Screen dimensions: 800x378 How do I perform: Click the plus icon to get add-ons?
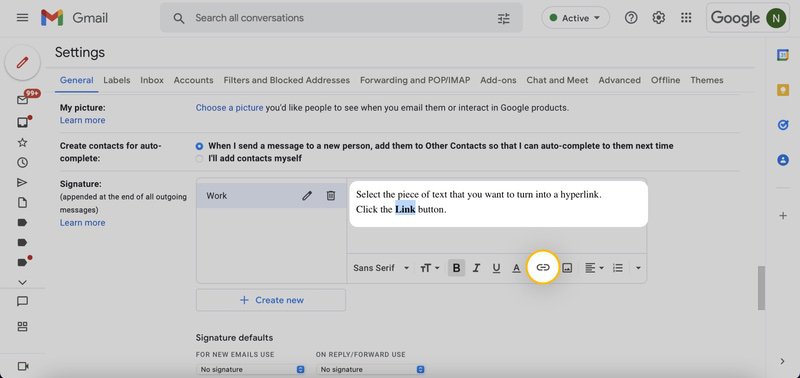(x=783, y=216)
